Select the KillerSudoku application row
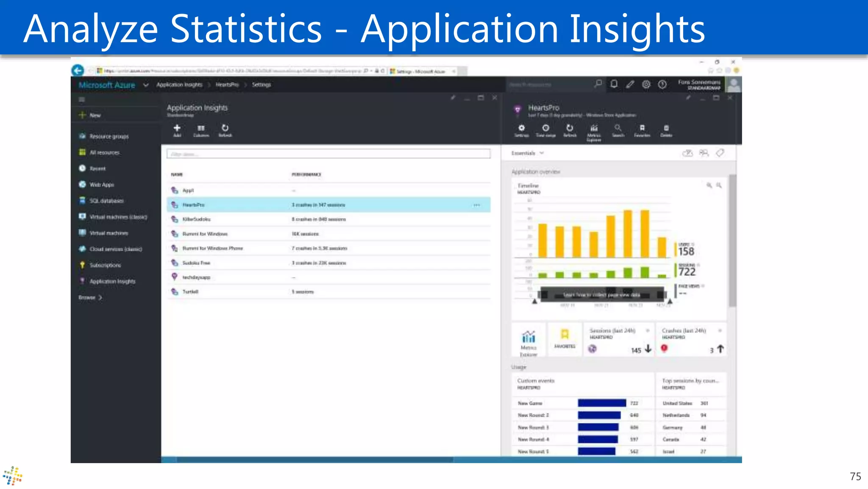868x489 pixels. click(328, 219)
